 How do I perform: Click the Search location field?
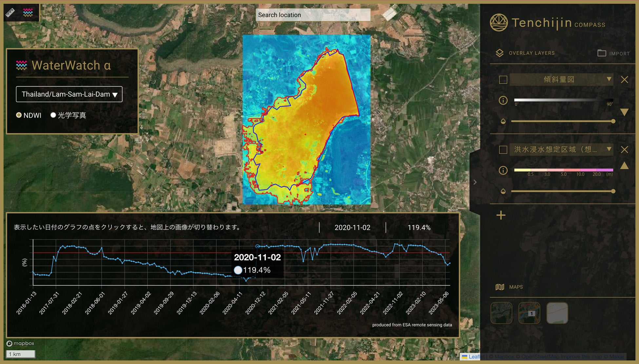313,15
